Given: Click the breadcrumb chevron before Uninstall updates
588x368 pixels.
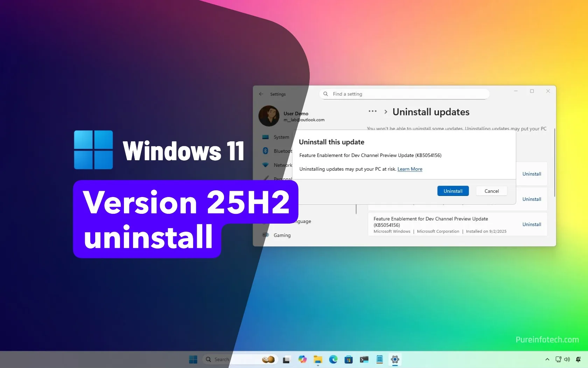Looking at the screenshot, I should pyautogui.click(x=385, y=111).
